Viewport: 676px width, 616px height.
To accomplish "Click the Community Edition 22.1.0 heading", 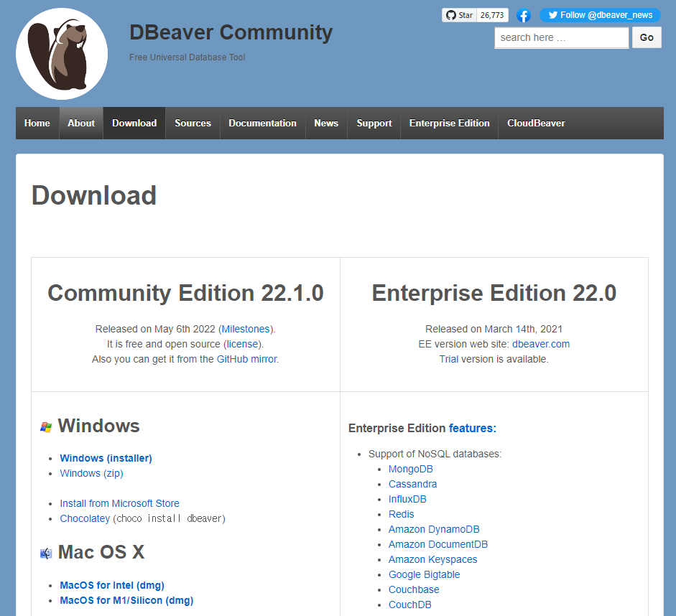I will 185,294.
